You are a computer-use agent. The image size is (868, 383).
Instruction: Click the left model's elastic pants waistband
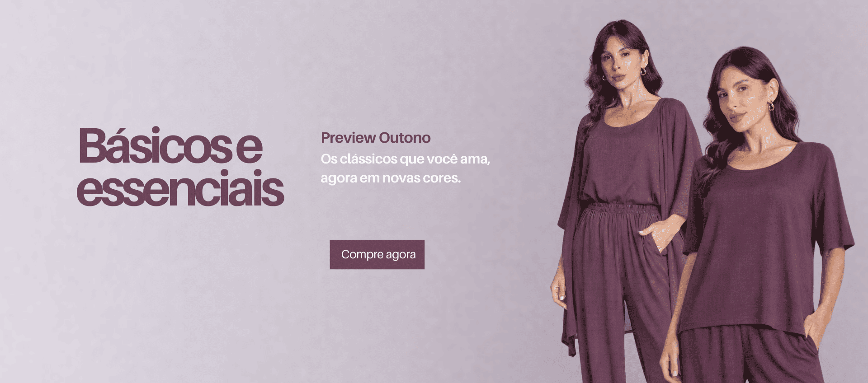click(x=618, y=210)
